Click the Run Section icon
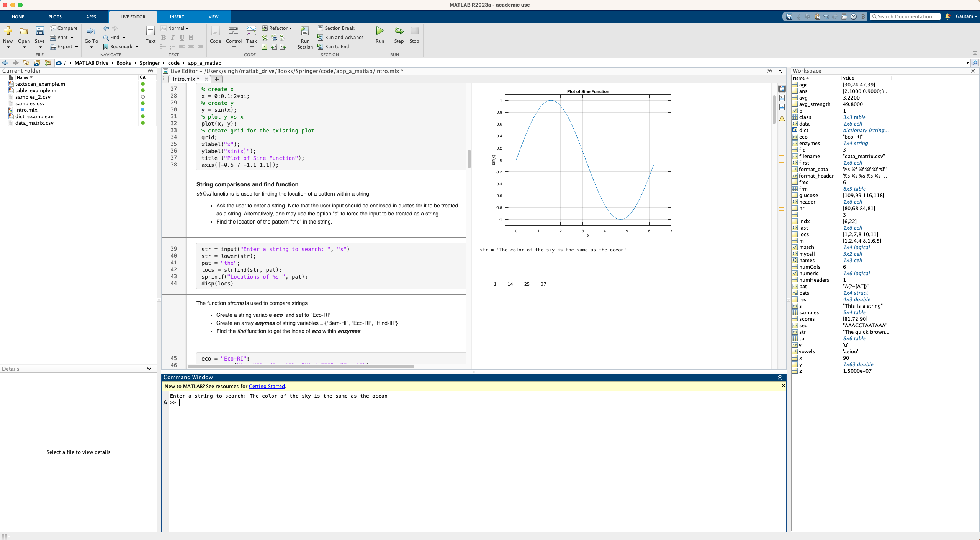 (305, 31)
